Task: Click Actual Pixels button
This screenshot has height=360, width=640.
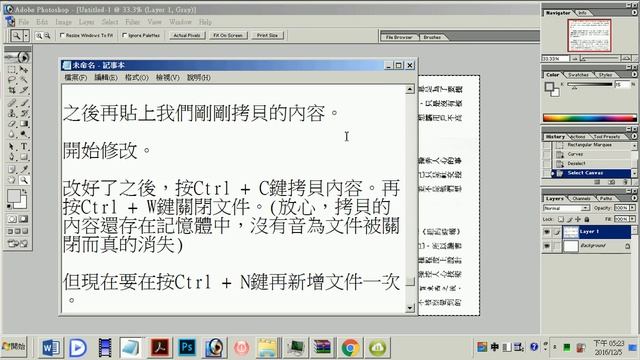Action: (187, 36)
